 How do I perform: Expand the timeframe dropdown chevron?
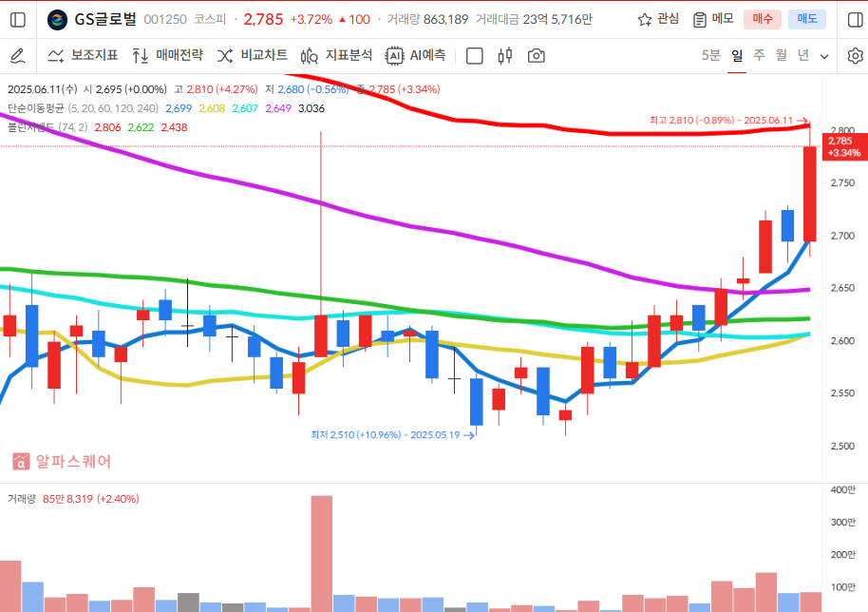tap(824, 56)
